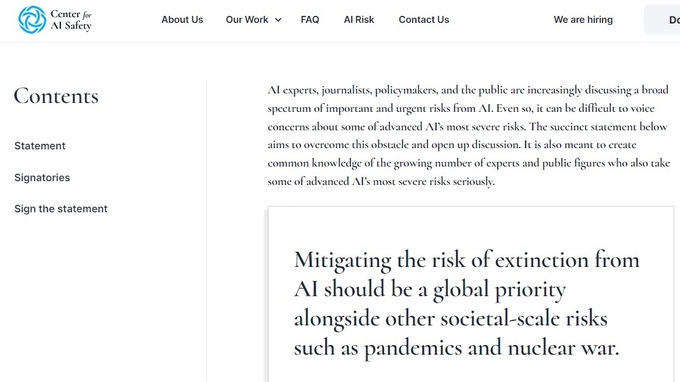
Task: Jump to the Signatories section
Action: point(42,177)
